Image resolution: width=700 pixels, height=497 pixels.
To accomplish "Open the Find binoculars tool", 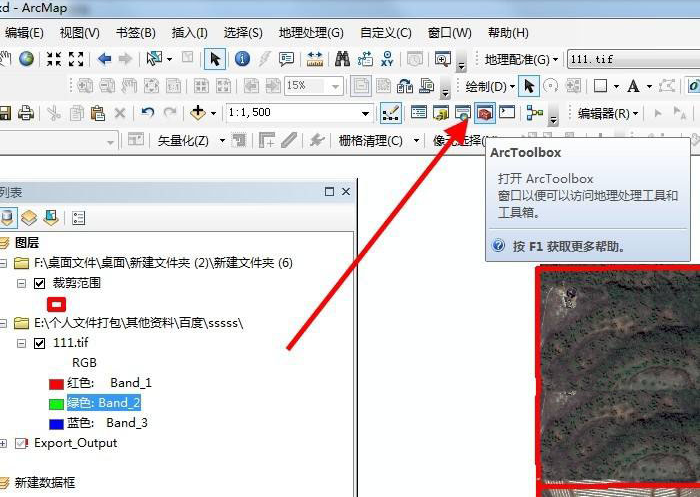I will pyautogui.click(x=342, y=59).
